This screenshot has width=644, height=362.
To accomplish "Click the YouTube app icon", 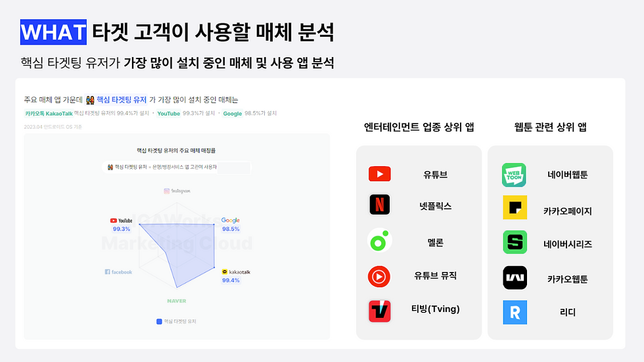I will coord(380,174).
